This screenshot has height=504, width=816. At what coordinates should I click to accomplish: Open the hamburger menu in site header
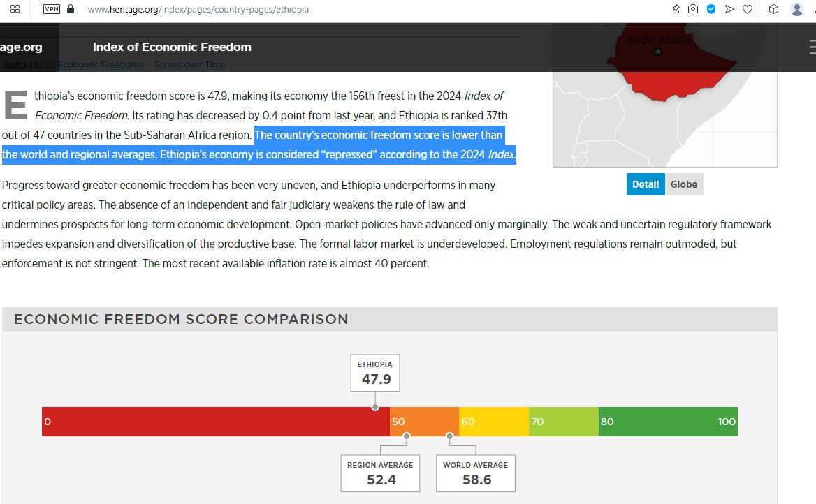tap(813, 47)
